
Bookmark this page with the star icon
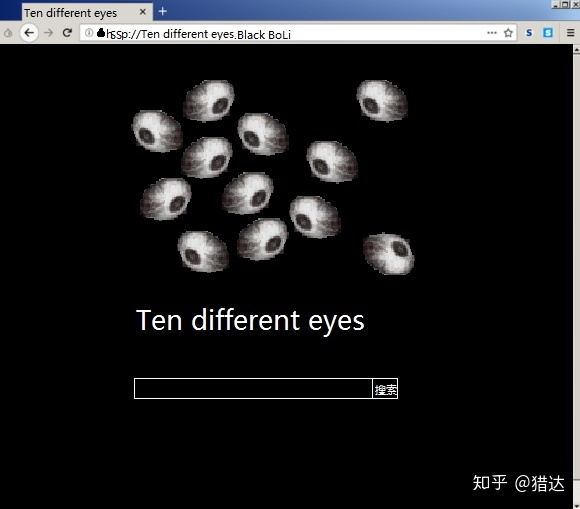click(508, 33)
